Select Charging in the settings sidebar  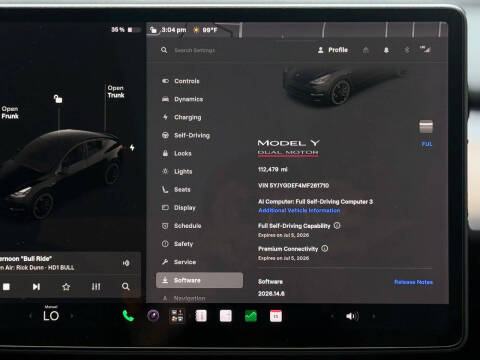point(181,117)
